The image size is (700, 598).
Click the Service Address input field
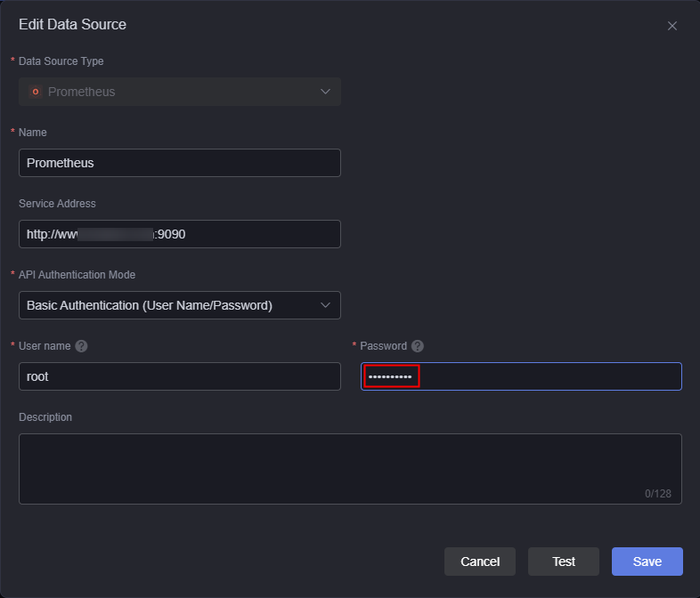coord(180,234)
